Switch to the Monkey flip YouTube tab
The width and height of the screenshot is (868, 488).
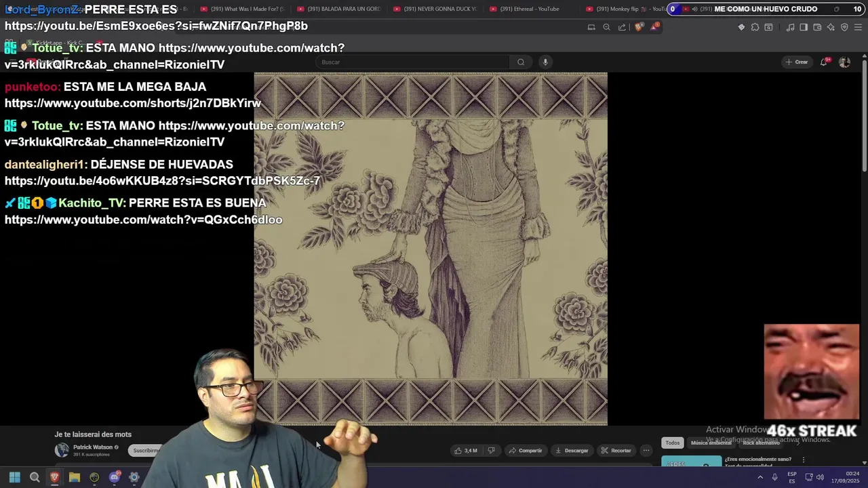point(624,9)
